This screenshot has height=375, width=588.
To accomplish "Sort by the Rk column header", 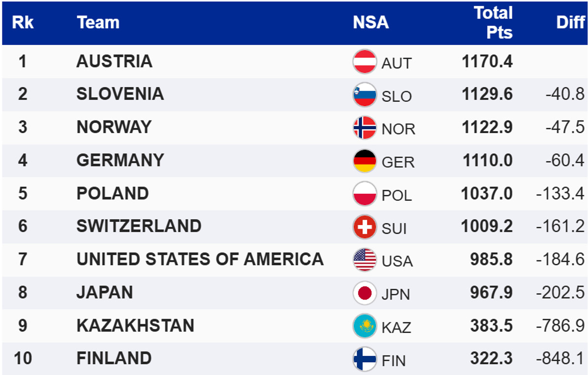I will pyautogui.click(x=23, y=23).
